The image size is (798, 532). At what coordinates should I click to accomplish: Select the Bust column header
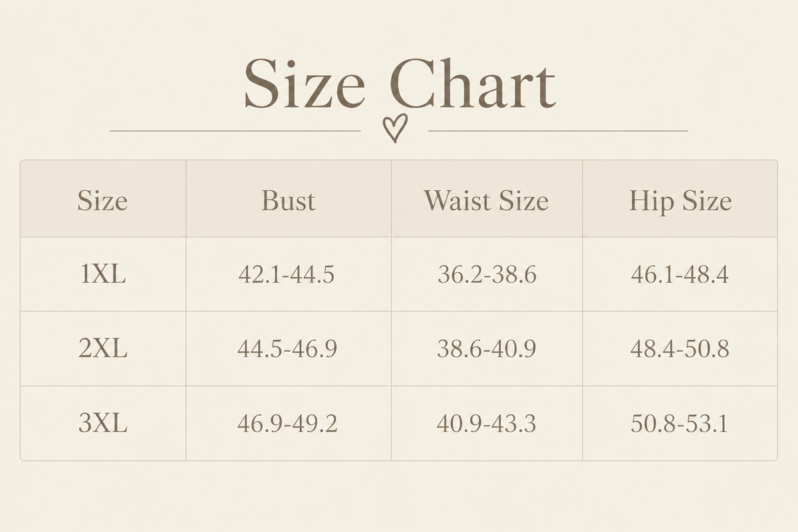pos(289,200)
